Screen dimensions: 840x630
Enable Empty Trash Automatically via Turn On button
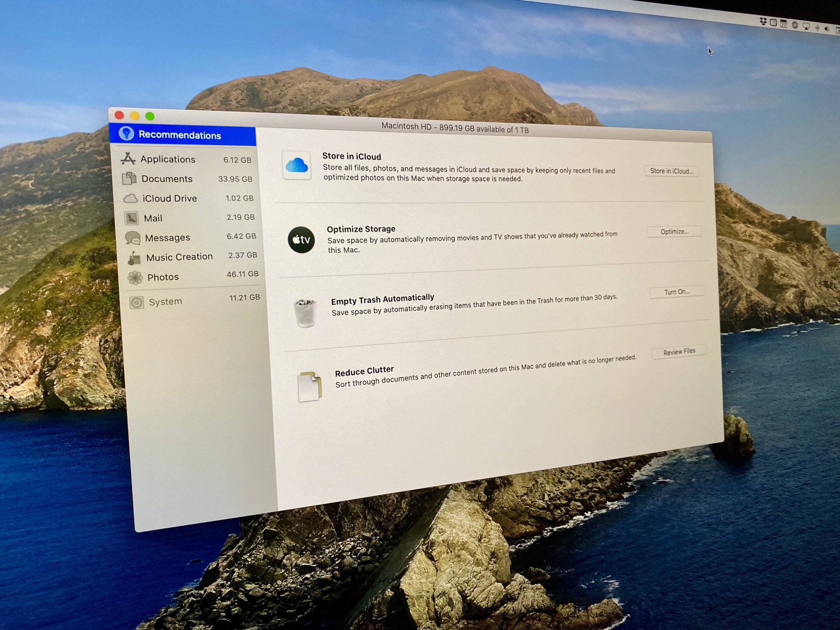[676, 292]
